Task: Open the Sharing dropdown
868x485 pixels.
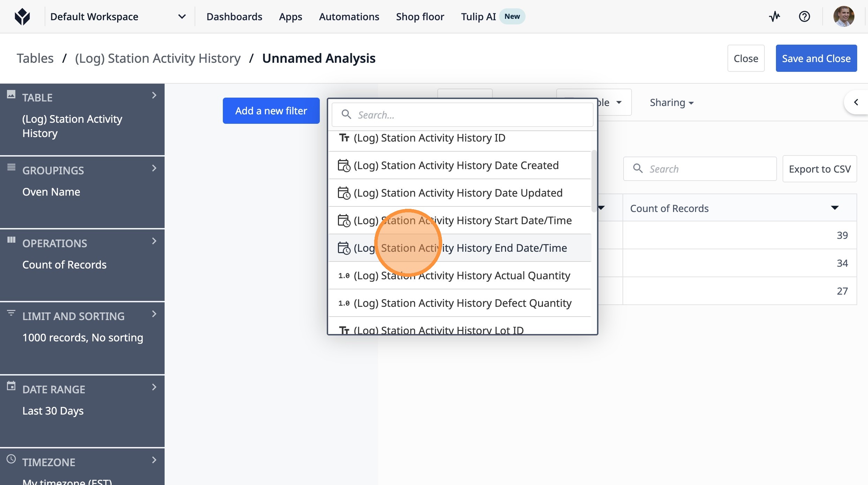Action: tap(671, 103)
